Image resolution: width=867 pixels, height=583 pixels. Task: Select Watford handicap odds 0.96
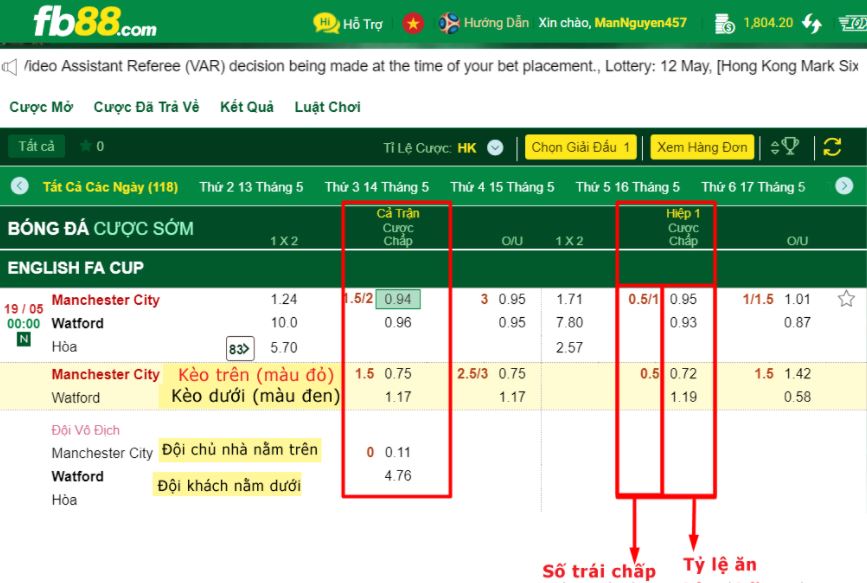pos(398,322)
